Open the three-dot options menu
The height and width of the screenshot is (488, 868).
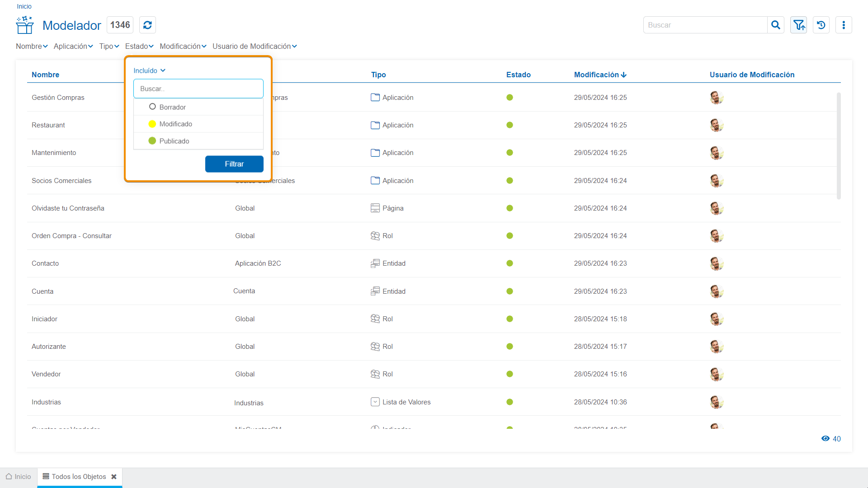pyautogui.click(x=844, y=25)
